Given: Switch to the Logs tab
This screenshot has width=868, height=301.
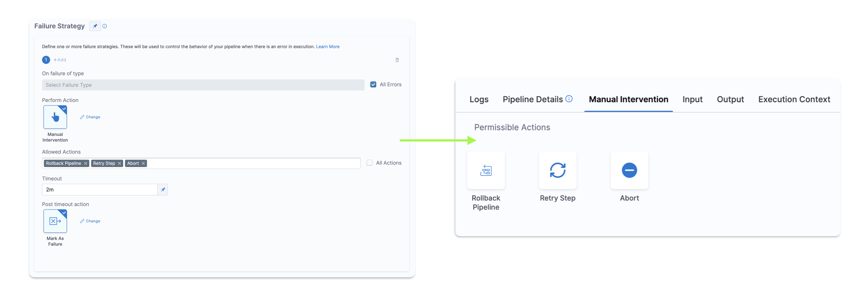Looking at the screenshot, I should point(479,99).
